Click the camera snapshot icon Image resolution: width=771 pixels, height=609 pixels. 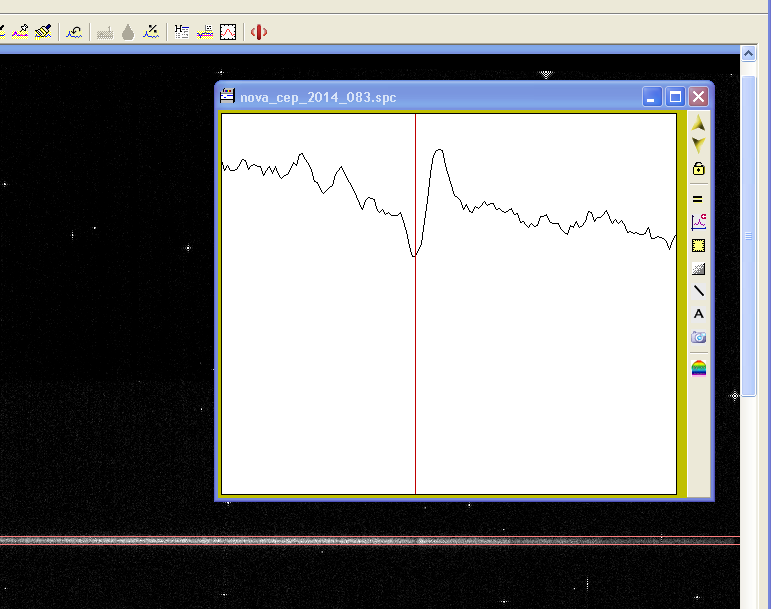click(698, 338)
